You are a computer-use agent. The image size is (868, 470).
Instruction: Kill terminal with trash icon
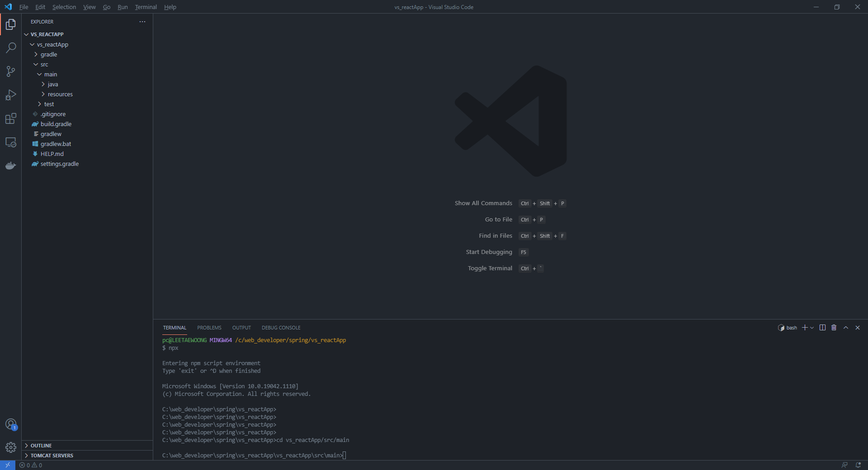click(x=834, y=328)
